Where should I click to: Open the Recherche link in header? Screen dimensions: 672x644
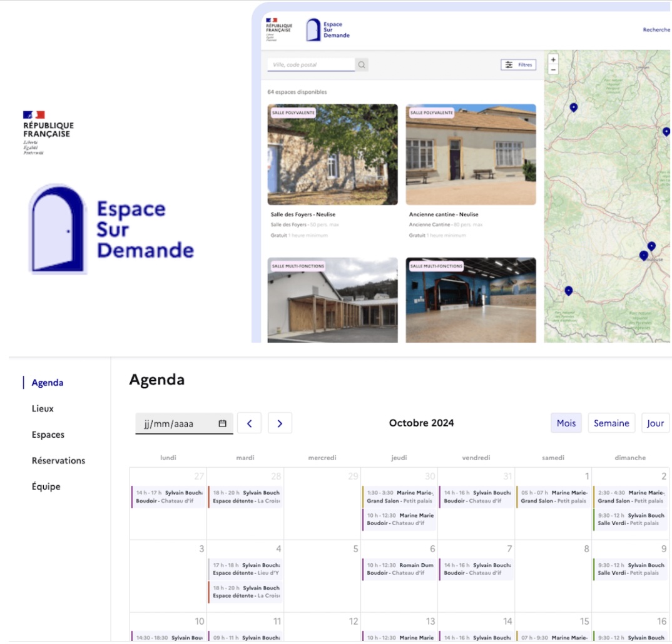click(656, 29)
